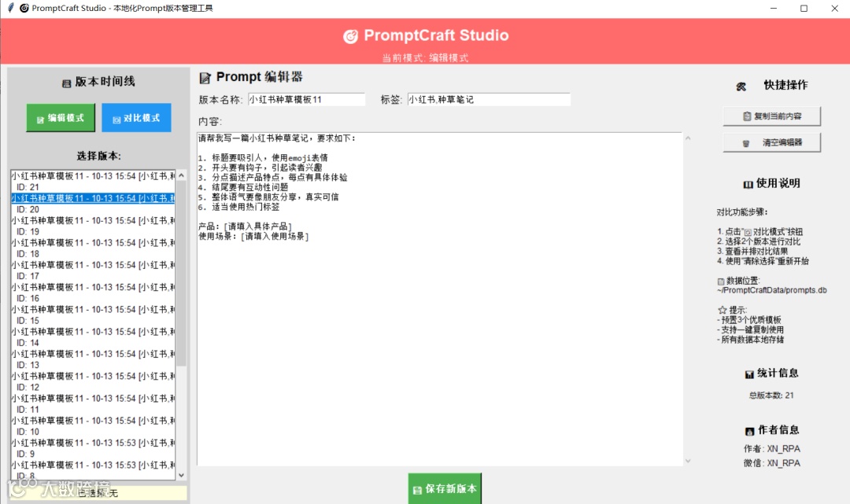Screen dimensions: 850x504
Task: Click the 快捷操作 quick actions tools icon
Action: (741, 86)
